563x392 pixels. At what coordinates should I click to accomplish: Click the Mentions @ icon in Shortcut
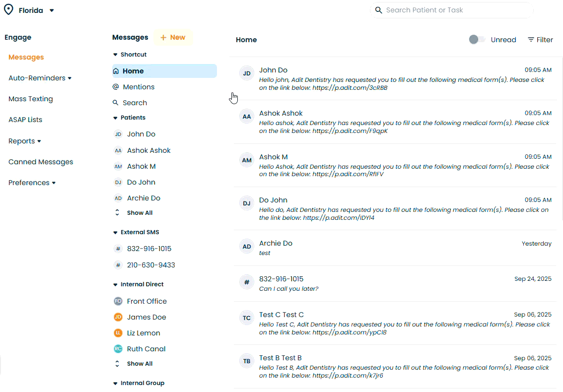[x=116, y=87]
